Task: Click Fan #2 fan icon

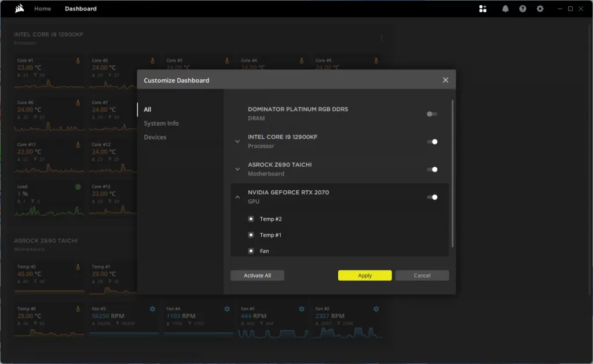Action: click(x=376, y=309)
